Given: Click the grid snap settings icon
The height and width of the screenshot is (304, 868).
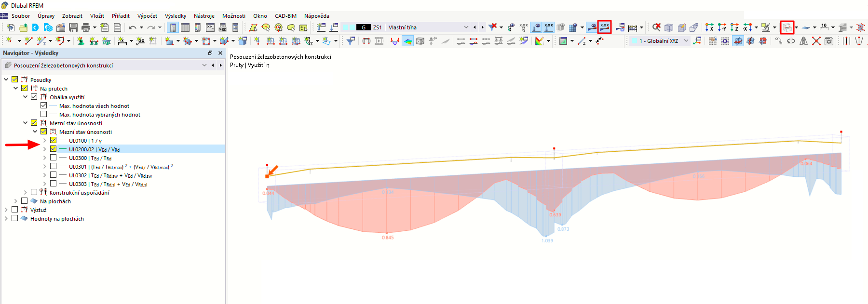Looking at the screenshot, I should pyautogui.click(x=713, y=41).
